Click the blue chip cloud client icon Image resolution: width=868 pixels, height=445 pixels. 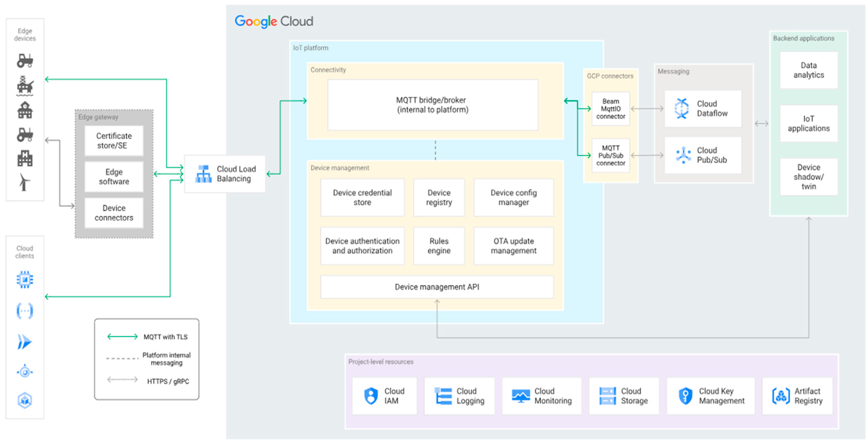point(25,279)
